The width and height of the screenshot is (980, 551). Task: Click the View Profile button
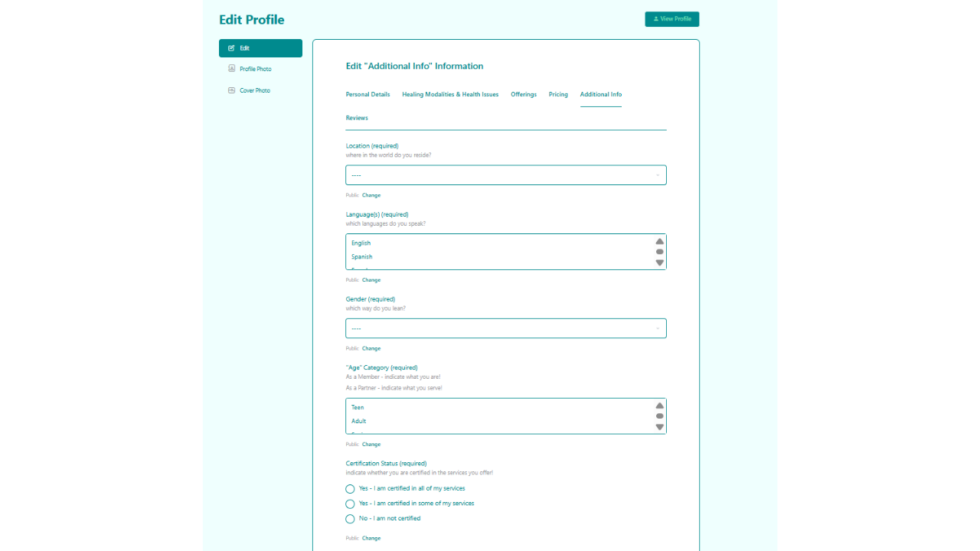pos(671,19)
